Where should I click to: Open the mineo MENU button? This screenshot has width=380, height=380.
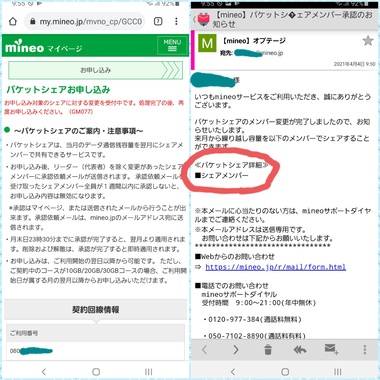(172, 45)
